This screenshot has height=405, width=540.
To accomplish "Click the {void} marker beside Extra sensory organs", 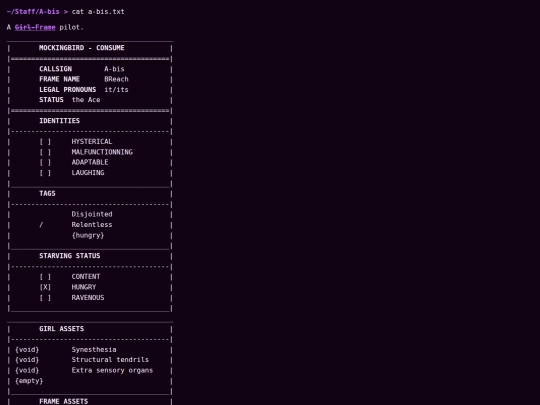I will tap(27, 370).
